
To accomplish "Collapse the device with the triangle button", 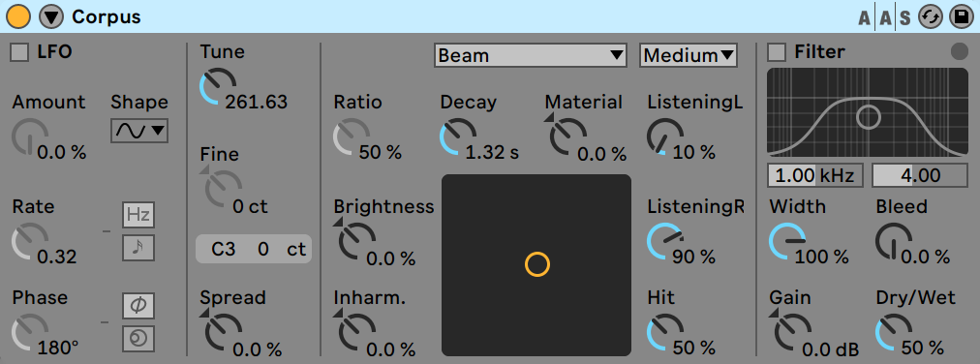I will (51, 16).
